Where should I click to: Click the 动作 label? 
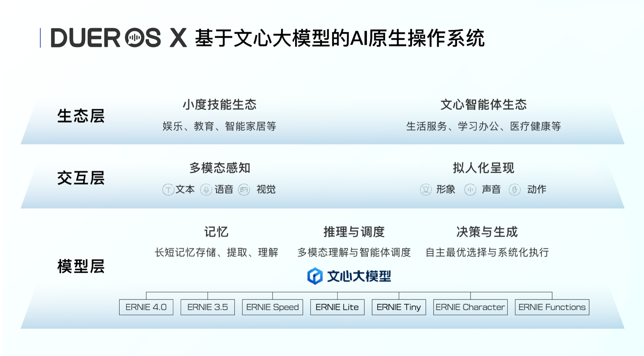(537, 190)
